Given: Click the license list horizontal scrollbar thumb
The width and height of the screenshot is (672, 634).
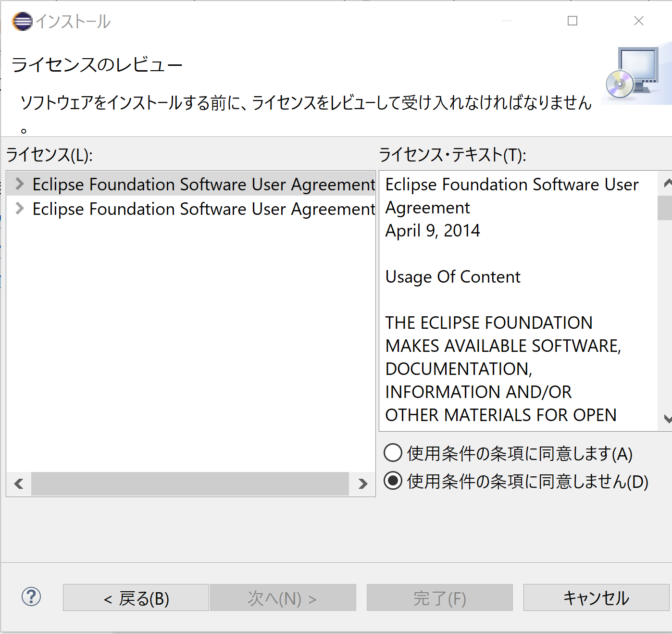Looking at the screenshot, I should tap(190, 484).
